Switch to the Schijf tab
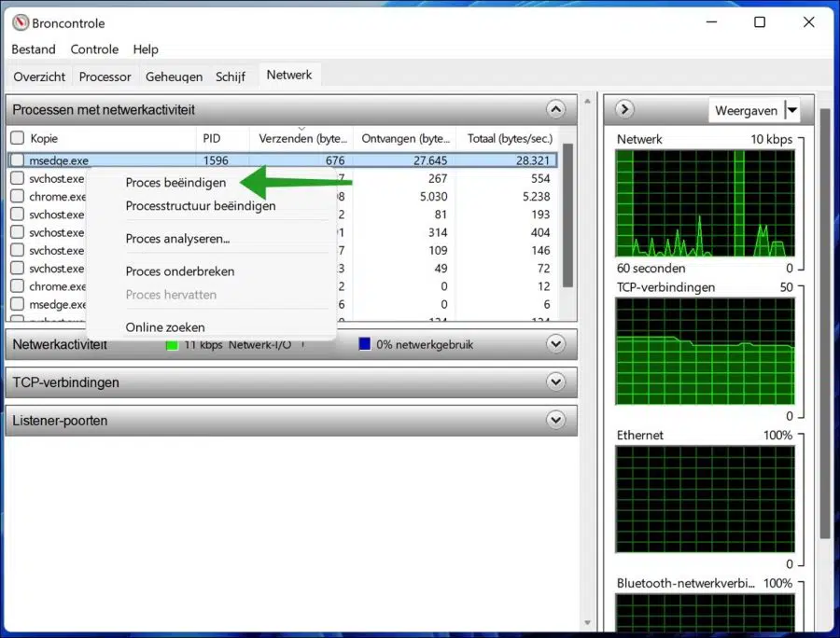The height and width of the screenshot is (638, 840). tap(231, 76)
